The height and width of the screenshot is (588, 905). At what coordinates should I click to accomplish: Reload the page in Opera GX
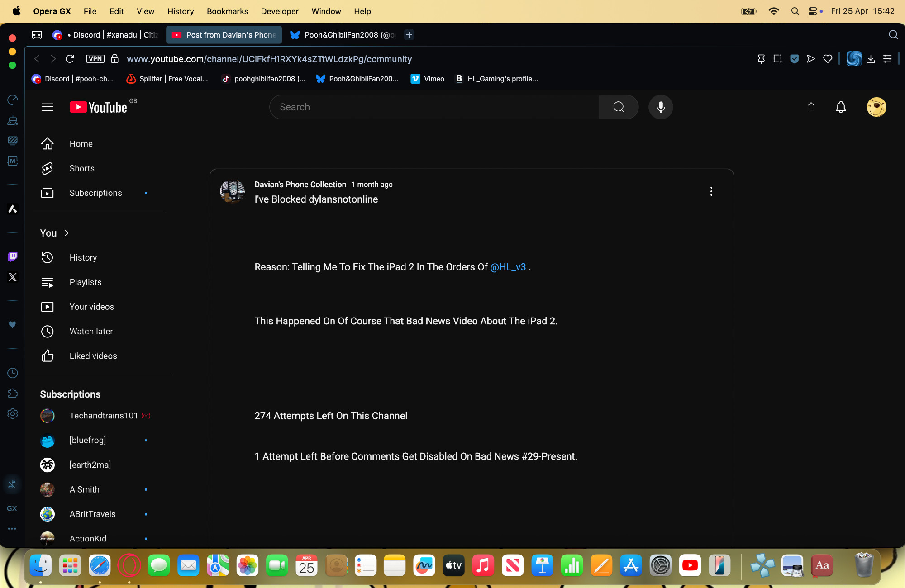click(x=70, y=59)
